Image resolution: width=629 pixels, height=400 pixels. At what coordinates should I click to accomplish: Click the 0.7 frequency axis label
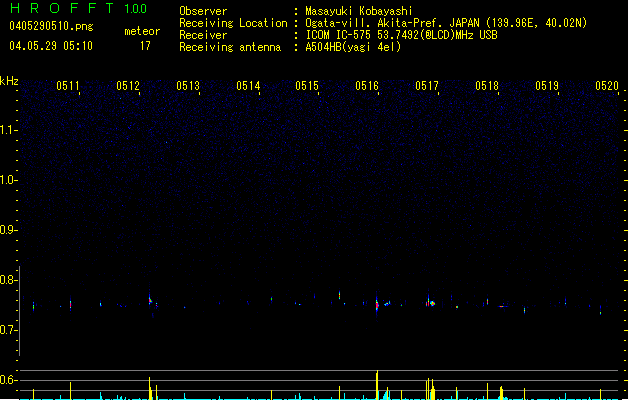[x=8, y=330]
